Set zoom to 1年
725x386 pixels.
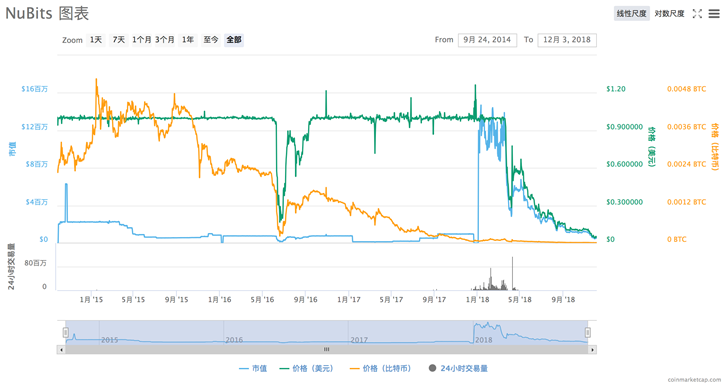point(188,40)
